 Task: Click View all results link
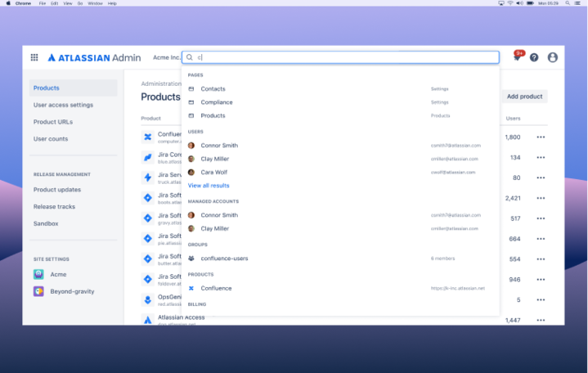(x=209, y=186)
